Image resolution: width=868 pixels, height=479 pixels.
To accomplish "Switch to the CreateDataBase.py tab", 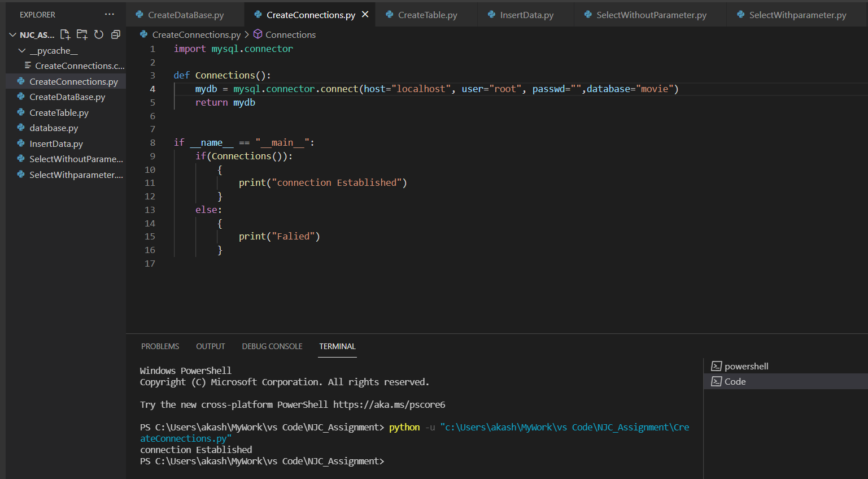I will coord(185,15).
